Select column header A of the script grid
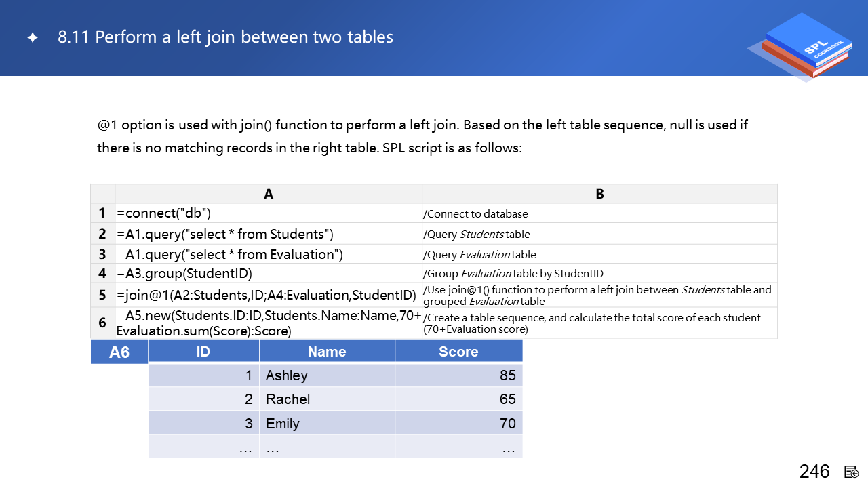The height and width of the screenshot is (488, 868). [x=269, y=194]
